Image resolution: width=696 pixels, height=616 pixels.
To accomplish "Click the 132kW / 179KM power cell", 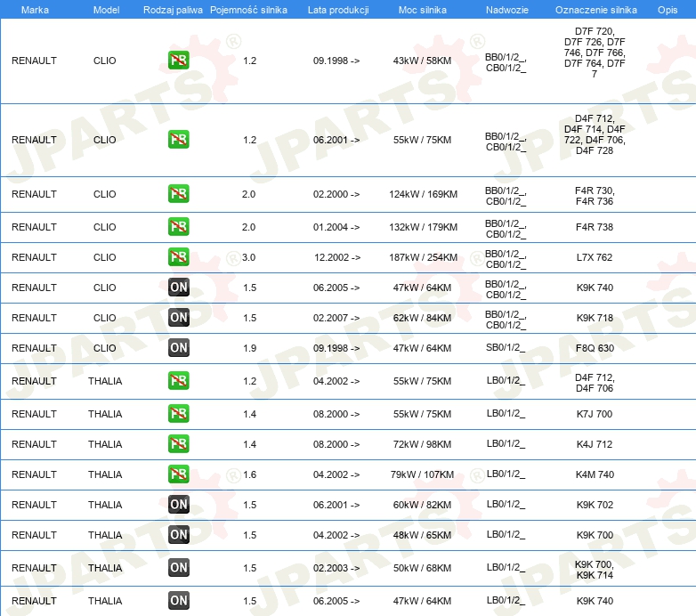I will click(x=423, y=227).
